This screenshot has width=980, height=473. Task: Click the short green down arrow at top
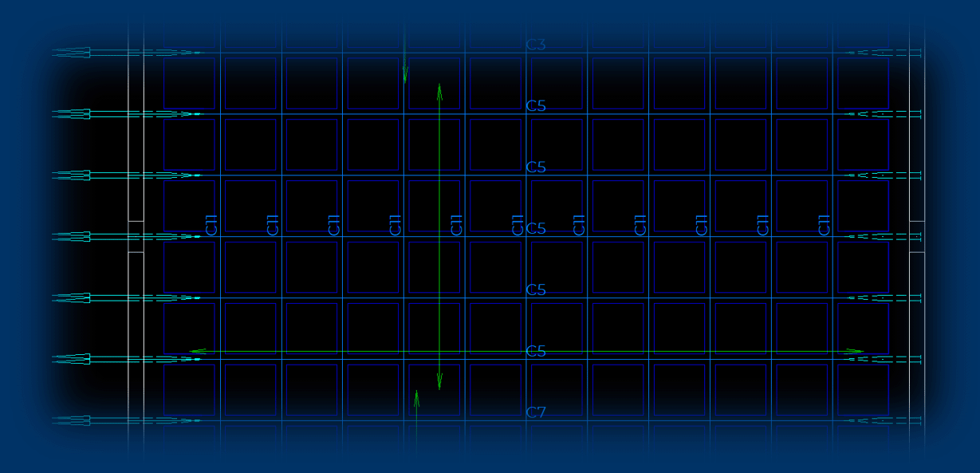click(x=405, y=75)
